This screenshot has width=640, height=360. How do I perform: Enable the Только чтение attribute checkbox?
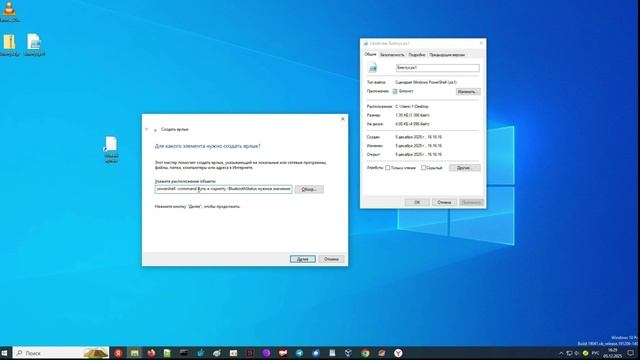[387, 168]
